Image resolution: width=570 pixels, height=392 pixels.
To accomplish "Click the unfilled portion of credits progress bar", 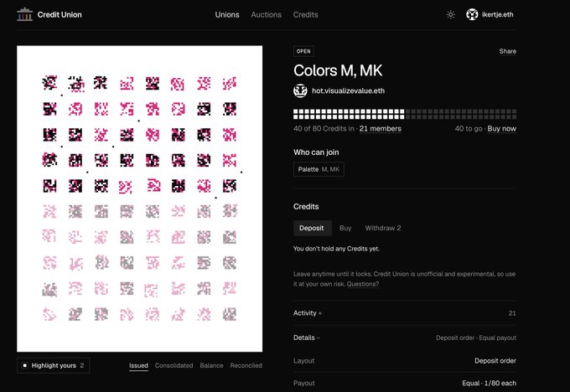I will click(461, 114).
